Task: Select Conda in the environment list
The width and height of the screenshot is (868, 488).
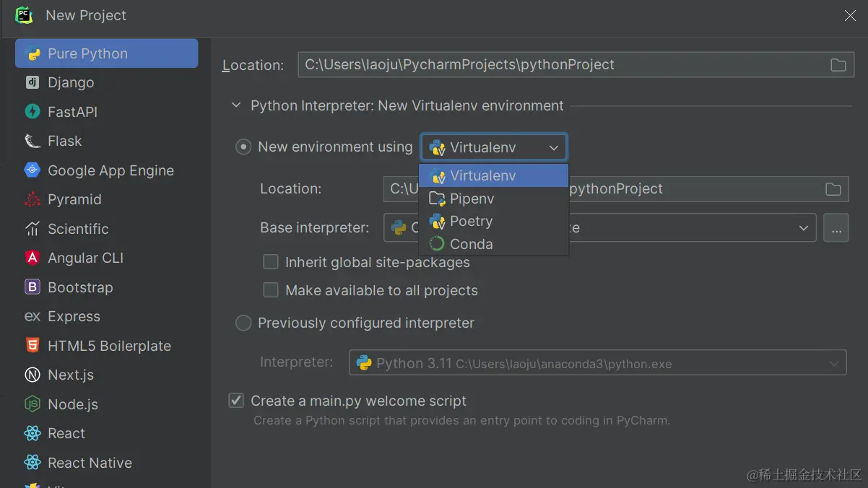Action: pos(471,244)
